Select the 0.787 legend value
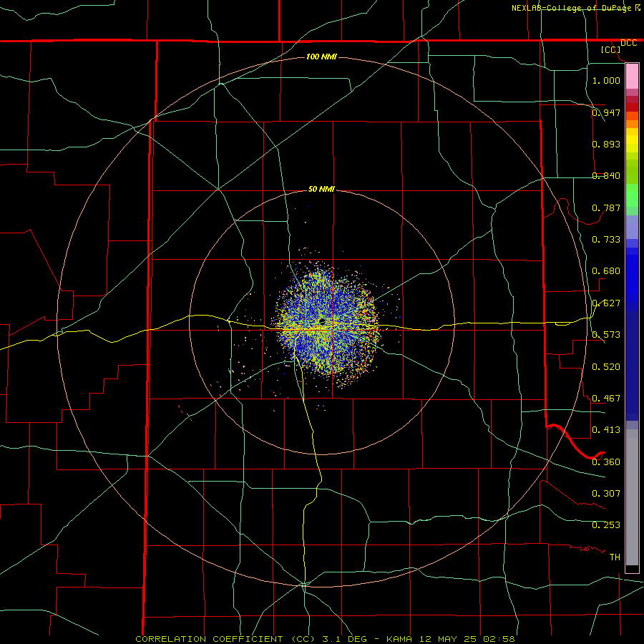644x644 pixels. click(x=606, y=208)
